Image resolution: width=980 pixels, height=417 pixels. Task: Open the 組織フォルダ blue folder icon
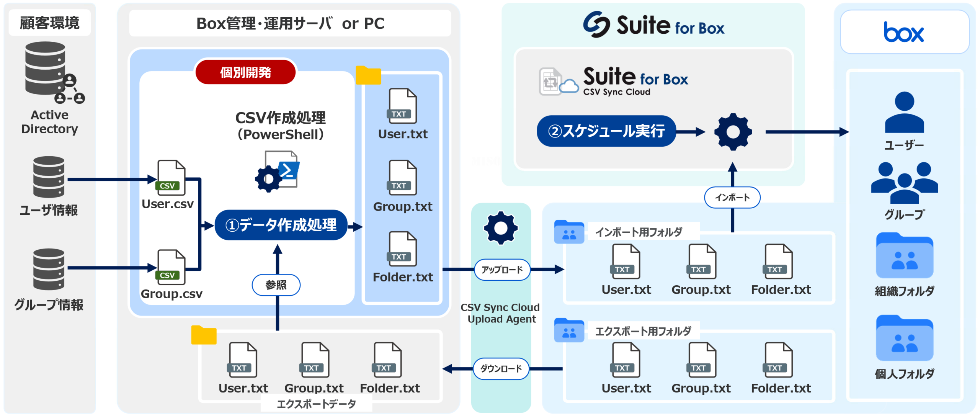pyautogui.click(x=904, y=256)
